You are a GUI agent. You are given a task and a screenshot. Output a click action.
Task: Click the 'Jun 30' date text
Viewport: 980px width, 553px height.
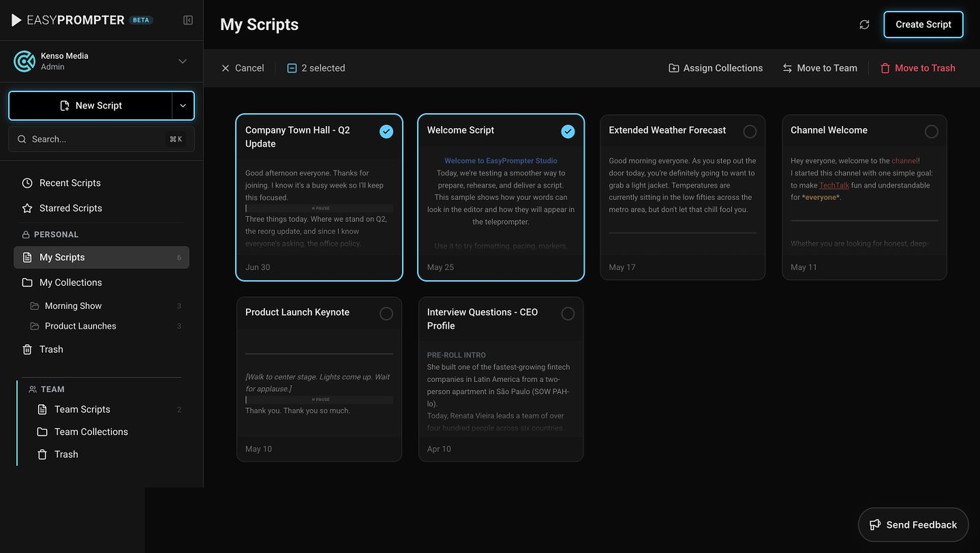click(x=258, y=267)
